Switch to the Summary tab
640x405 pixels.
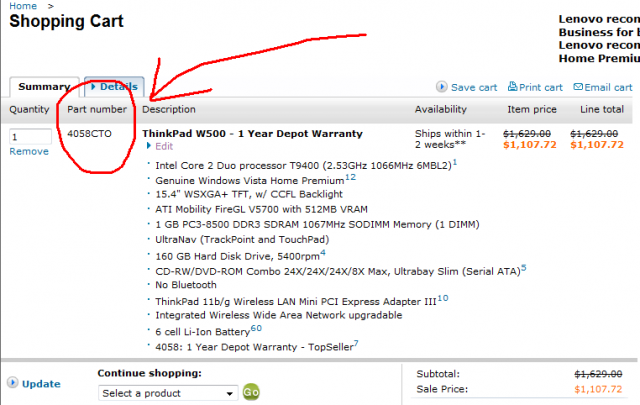pos(44,87)
